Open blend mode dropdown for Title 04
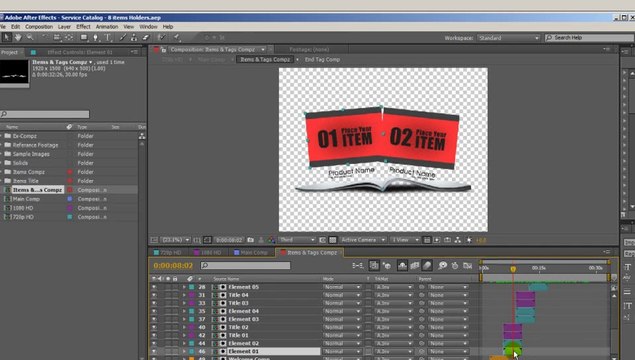Image resolution: width=635 pixels, height=360 pixels. tap(342, 295)
